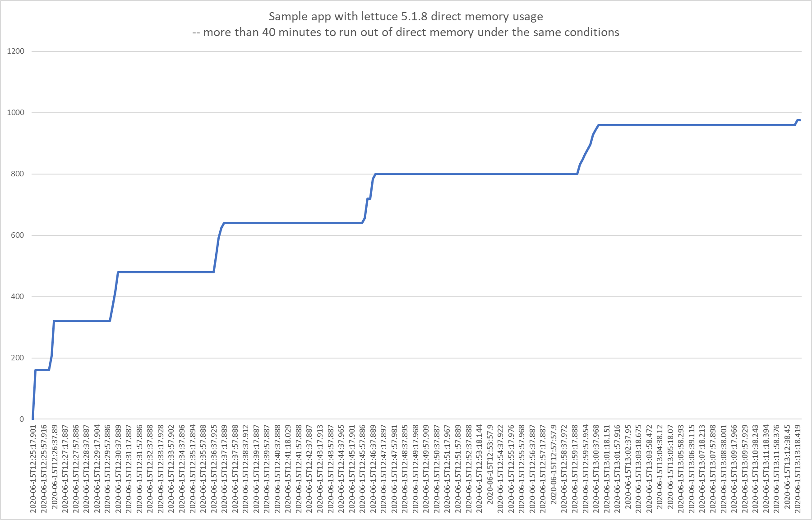This screenshot has width=812, height=520.
Task: Click x-axis label "2020-06-15T12:58:37.972"
Action: point(564,469)
